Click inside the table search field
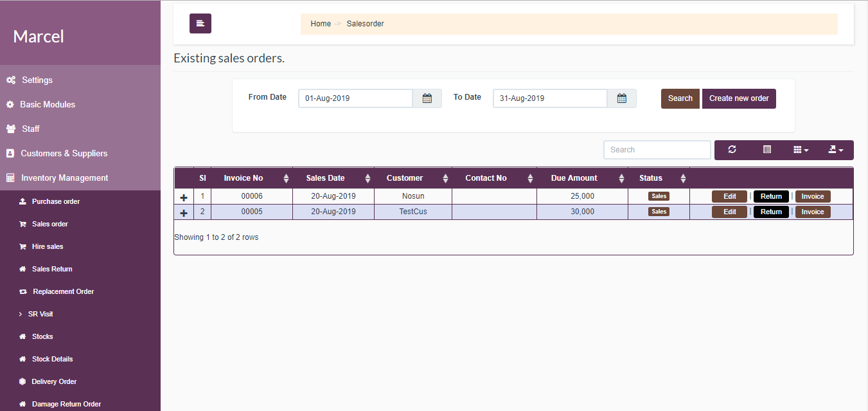This screenshot has height=411, width=868. (657, 149)
